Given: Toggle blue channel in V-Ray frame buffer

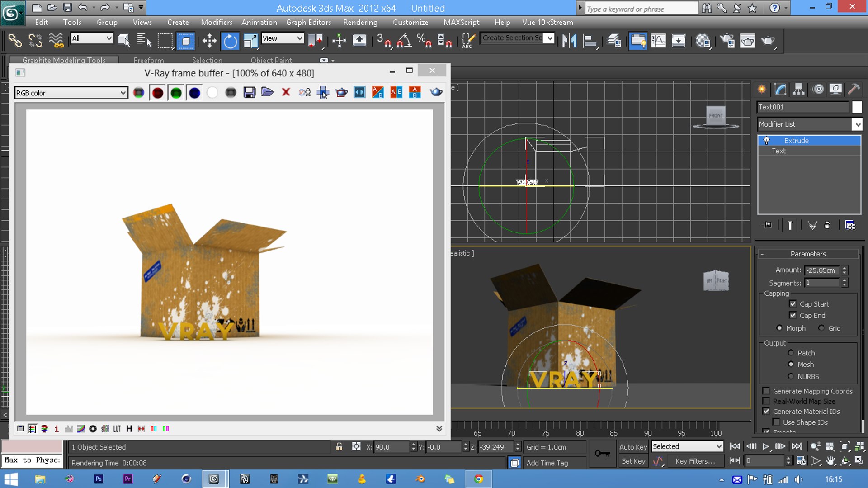Looking at the screenshot, I should tap(194, 93).
